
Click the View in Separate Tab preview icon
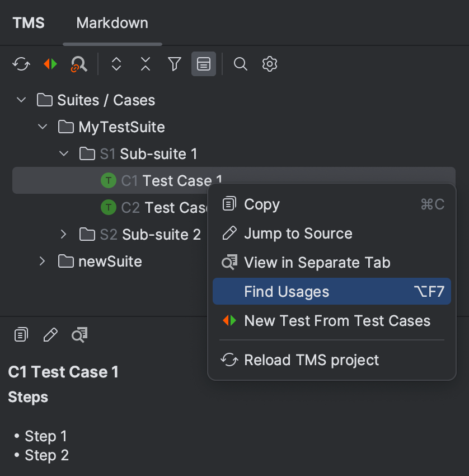[79, 334]
